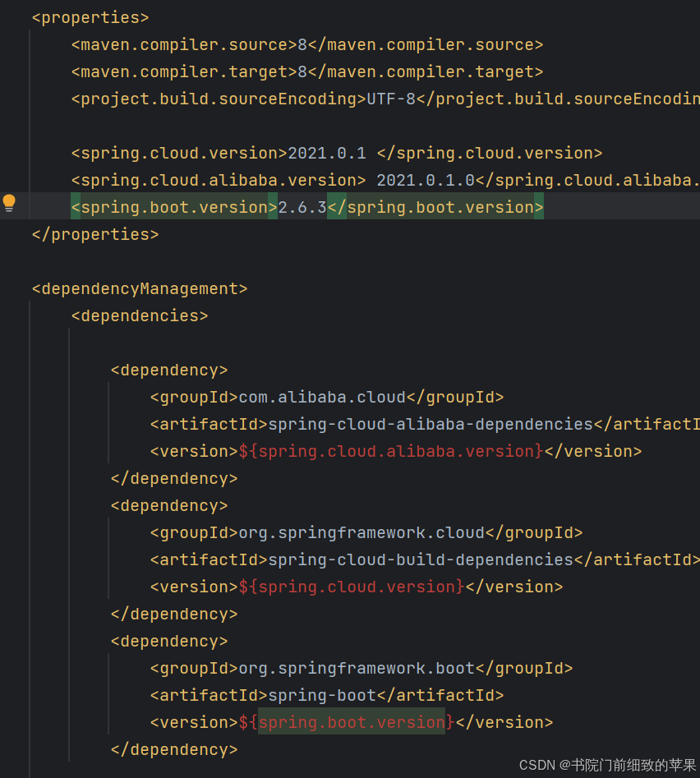700x778 pixels.
Task: Click artifactId spring-cloud-build-dependencies
Action: (421, 560)
